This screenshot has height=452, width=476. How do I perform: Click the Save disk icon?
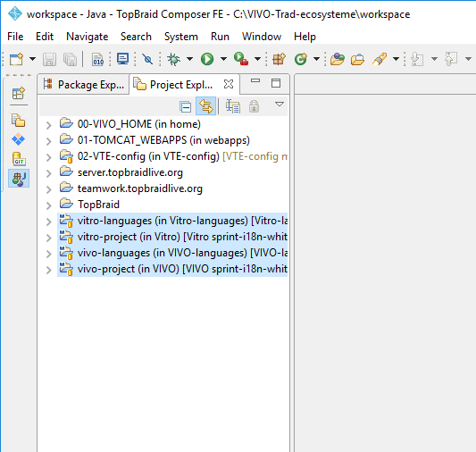[x=49, y=59]
